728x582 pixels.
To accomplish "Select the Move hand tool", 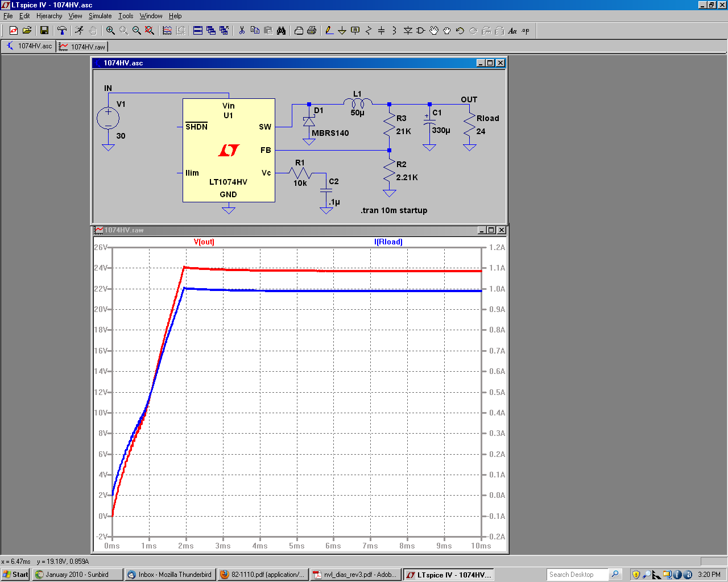I will point(434,31).
